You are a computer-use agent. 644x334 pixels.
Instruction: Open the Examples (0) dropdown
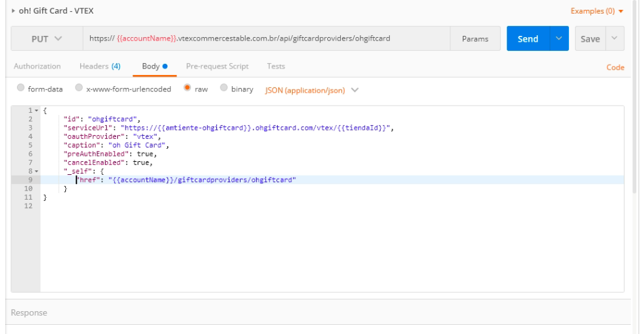click(597, 11)
